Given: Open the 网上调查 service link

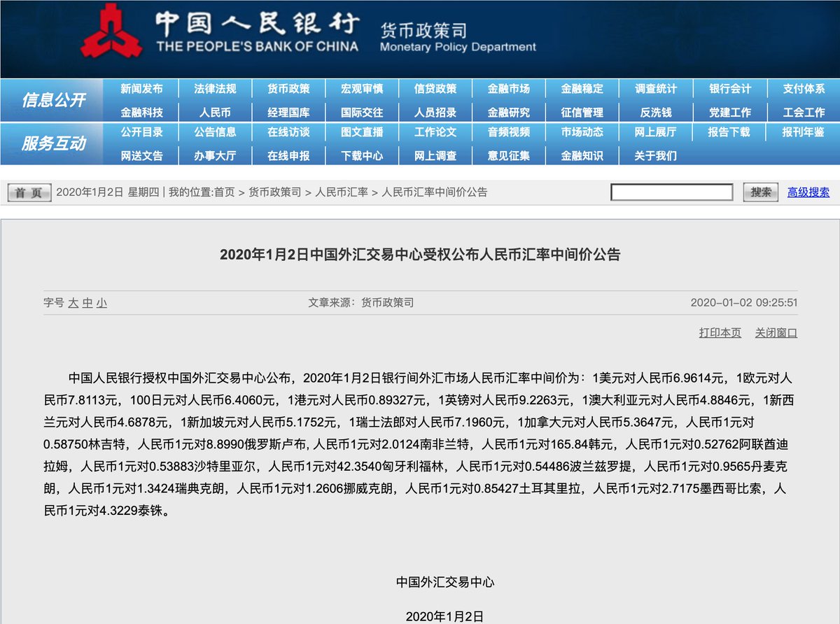Looking at the screenshot, I should tap(435, 156).
